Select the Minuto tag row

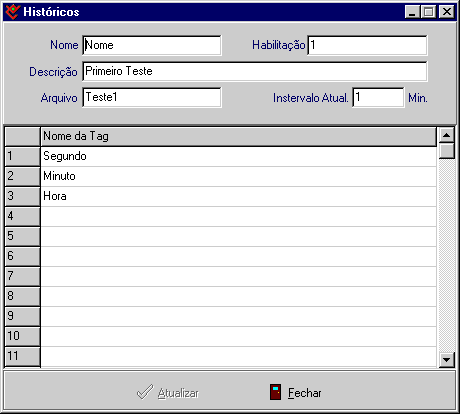238,176
